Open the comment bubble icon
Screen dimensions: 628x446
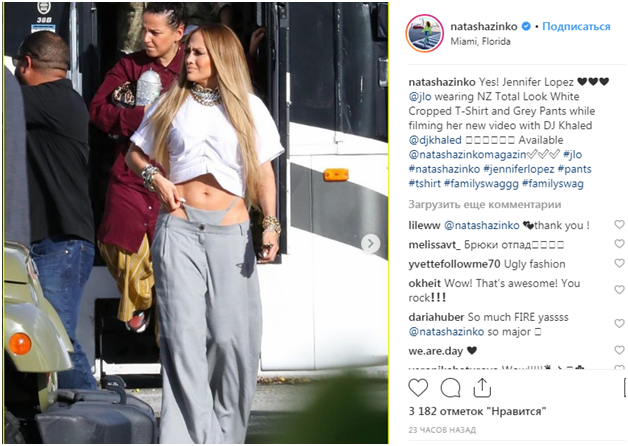click(x=450, y=388)
